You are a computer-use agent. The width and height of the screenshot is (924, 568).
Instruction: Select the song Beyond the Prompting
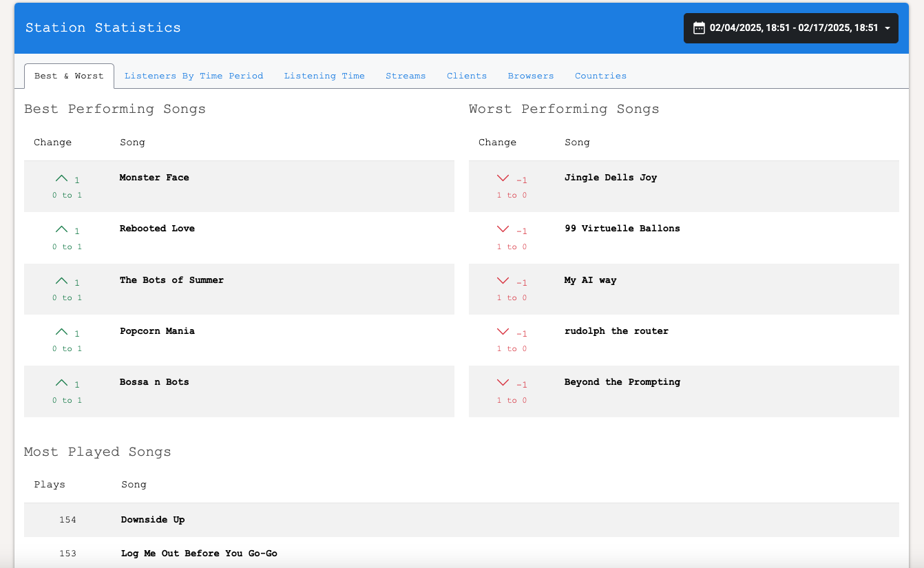(x=622, y=382)
